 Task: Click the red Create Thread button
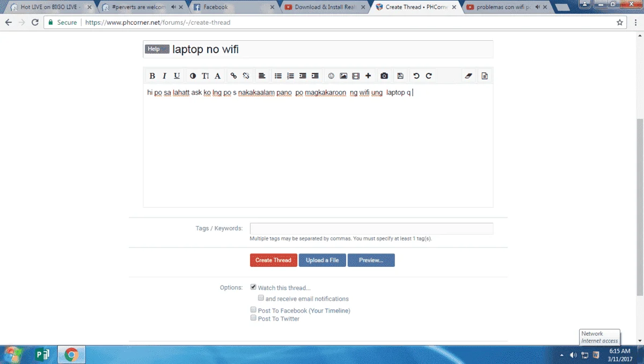[274, 260]
